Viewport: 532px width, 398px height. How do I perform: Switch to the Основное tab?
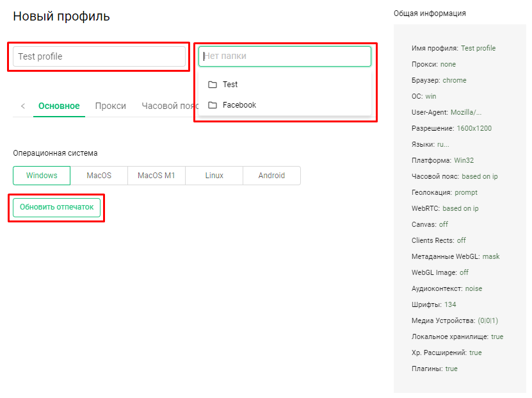[59, 106]
